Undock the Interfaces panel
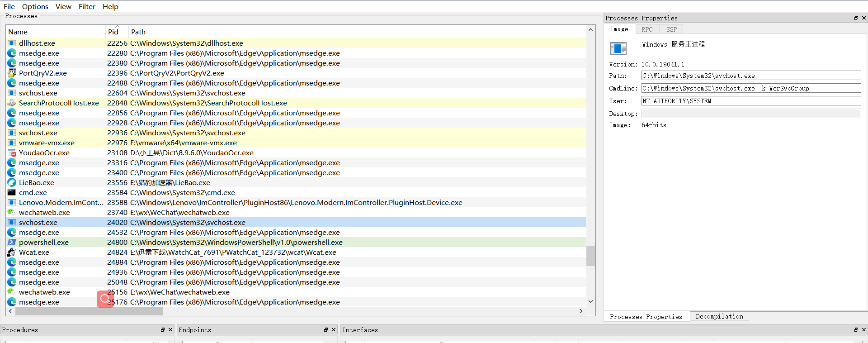 click(x=856, y=330)
